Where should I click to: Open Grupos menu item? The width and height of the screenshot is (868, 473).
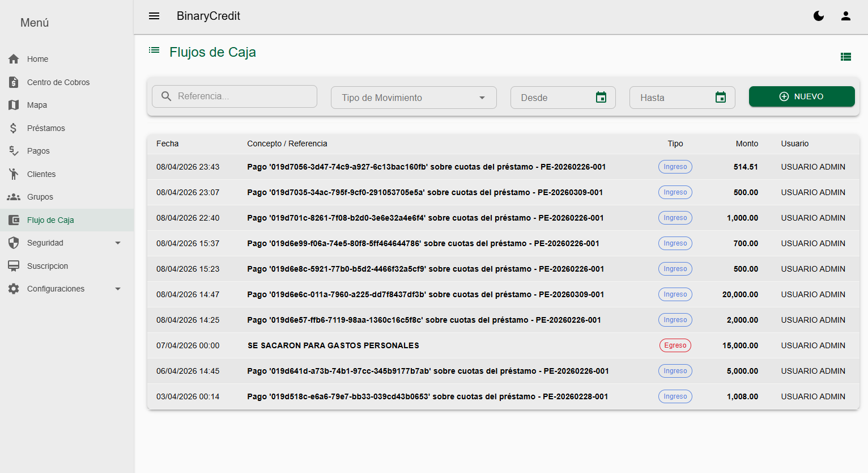67,197
